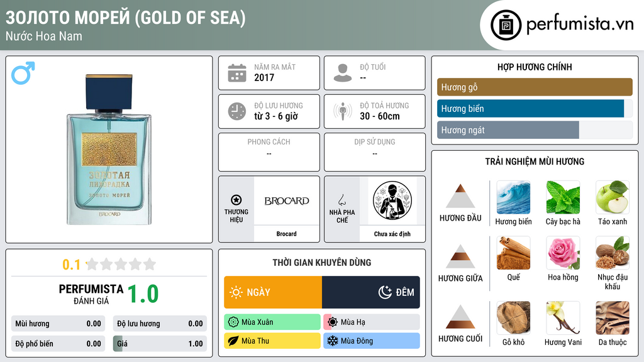Click the Giá score row
Screen dimensions: 644x362
click(x=160, y=344)
